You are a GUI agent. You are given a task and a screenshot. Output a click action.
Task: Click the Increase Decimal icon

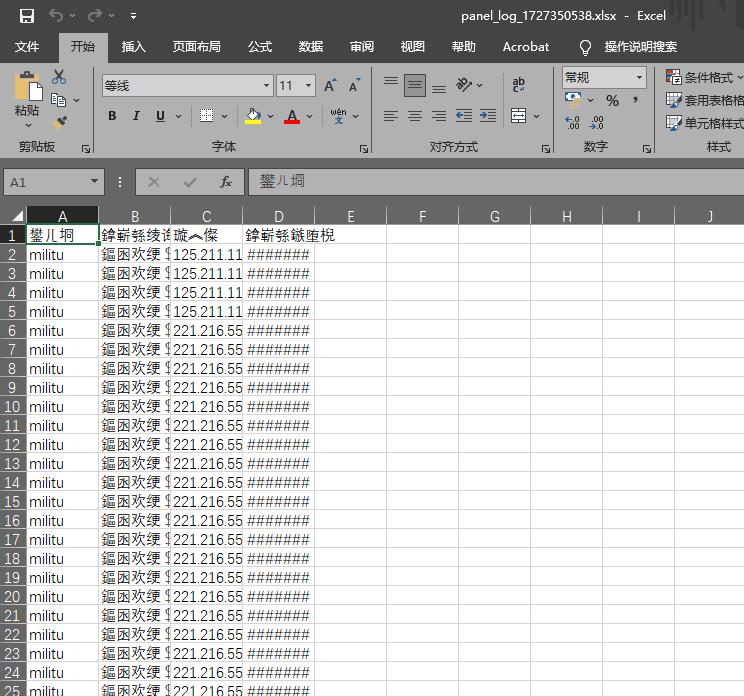pyautogui.click(x=573, y=123)
